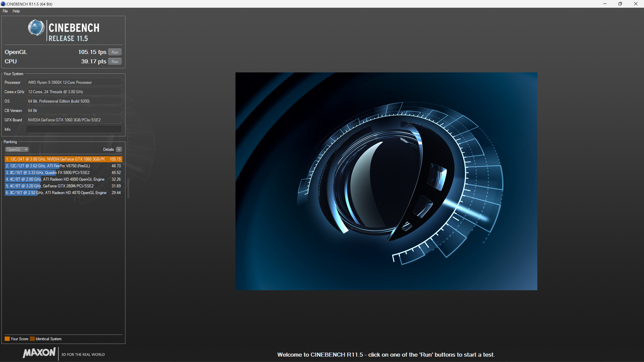Viewport: 644px width, 362px height.
Task: Click the Cinebench globe logo icon
Action: click(36, 27)
